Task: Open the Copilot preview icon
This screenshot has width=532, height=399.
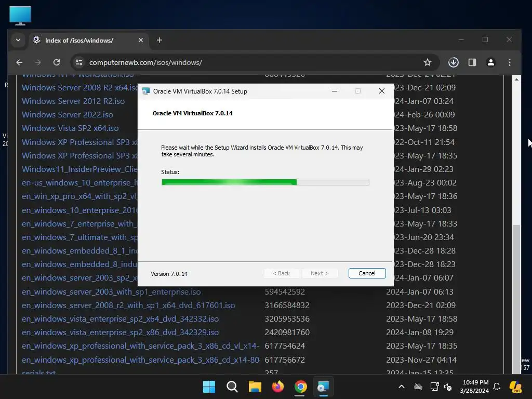Action: tap(515, 387)
